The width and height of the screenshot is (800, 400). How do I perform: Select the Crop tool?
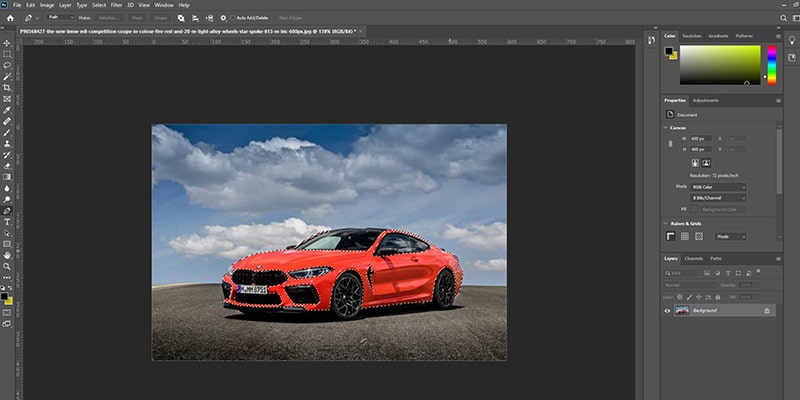click(x=7, y=88)
